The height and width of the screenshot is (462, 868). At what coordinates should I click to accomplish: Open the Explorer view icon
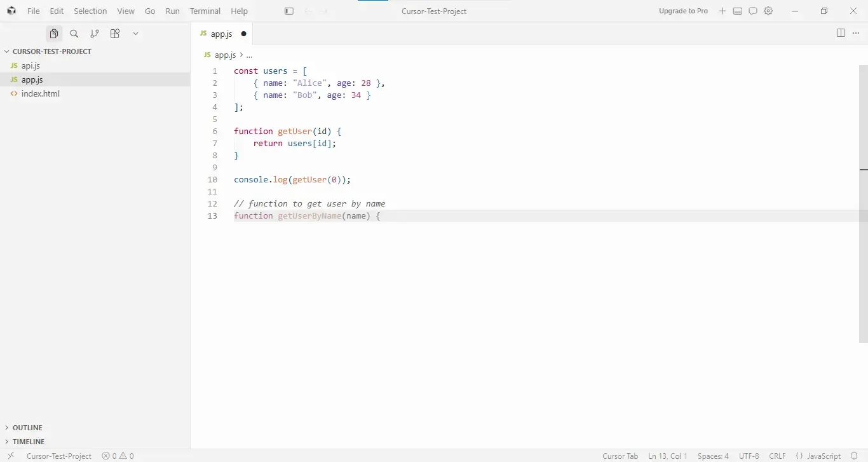pos(54,34)
